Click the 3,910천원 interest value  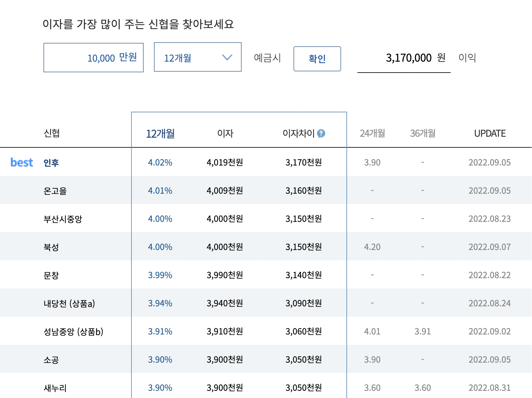point(225,331)
